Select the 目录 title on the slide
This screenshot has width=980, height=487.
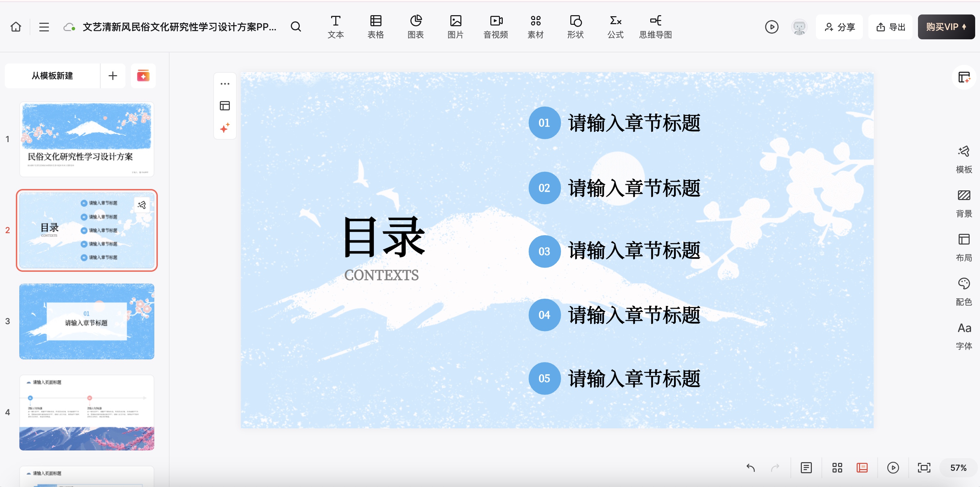coord(384,237)
